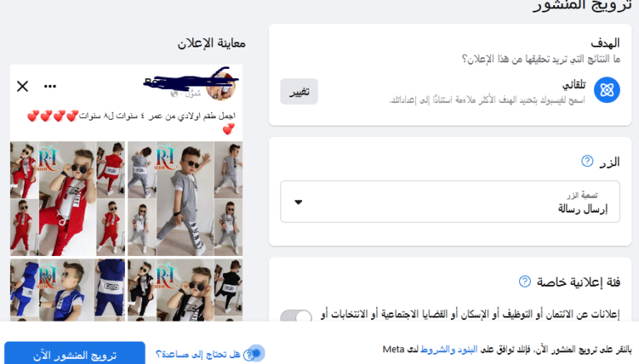Click 'هل تحتاج إلى مساعدة؟' help link
Viewport: 639px width, 364px height.
(198, 354)
